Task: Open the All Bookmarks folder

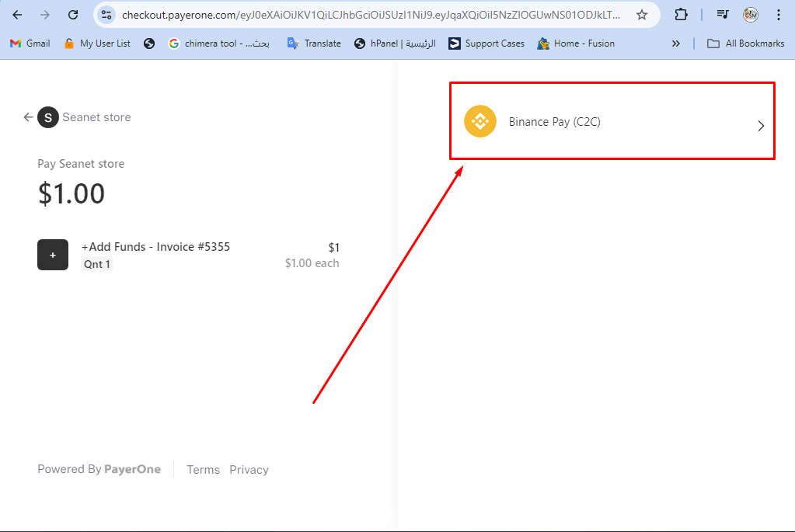Action: 746,43
